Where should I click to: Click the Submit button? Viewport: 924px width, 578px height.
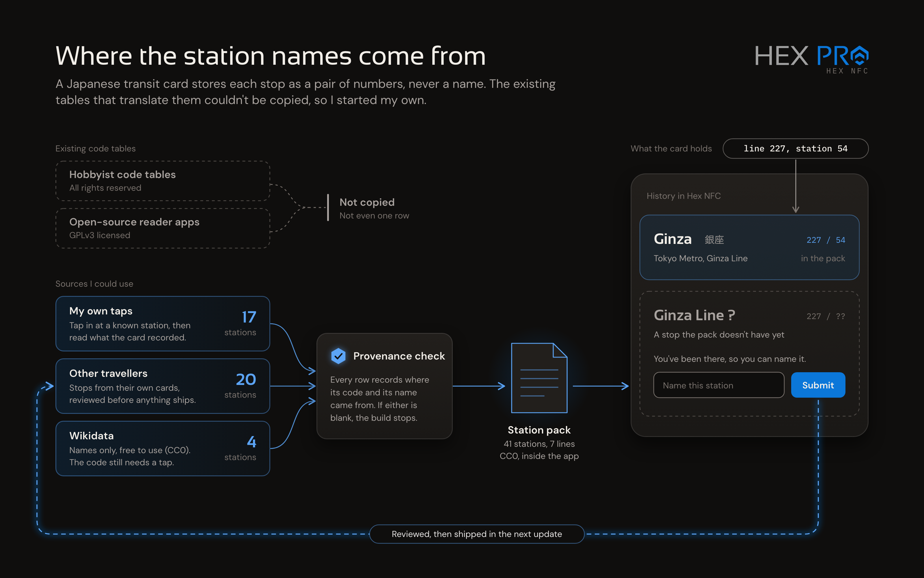818,385
